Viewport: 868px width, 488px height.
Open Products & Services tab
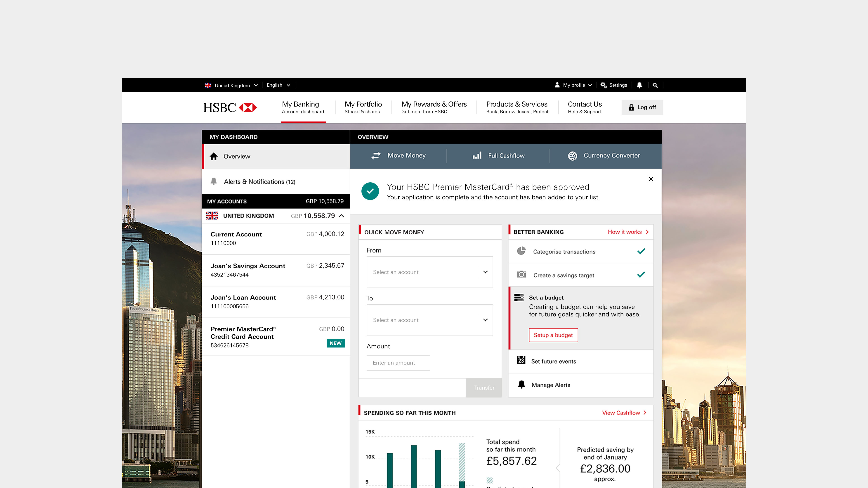[517, 107]
